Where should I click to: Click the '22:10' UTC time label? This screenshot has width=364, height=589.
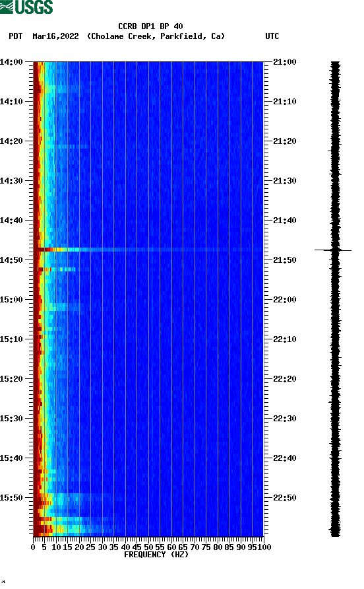(x=285, y=339)
